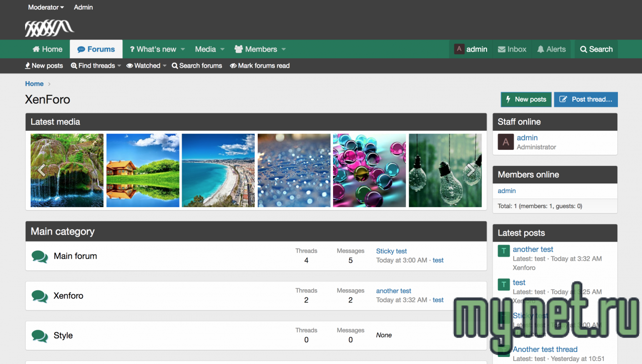Click the carousel previous arrow on Latest media
Viewport: 642px width, 364px height.
pos(41,170)
